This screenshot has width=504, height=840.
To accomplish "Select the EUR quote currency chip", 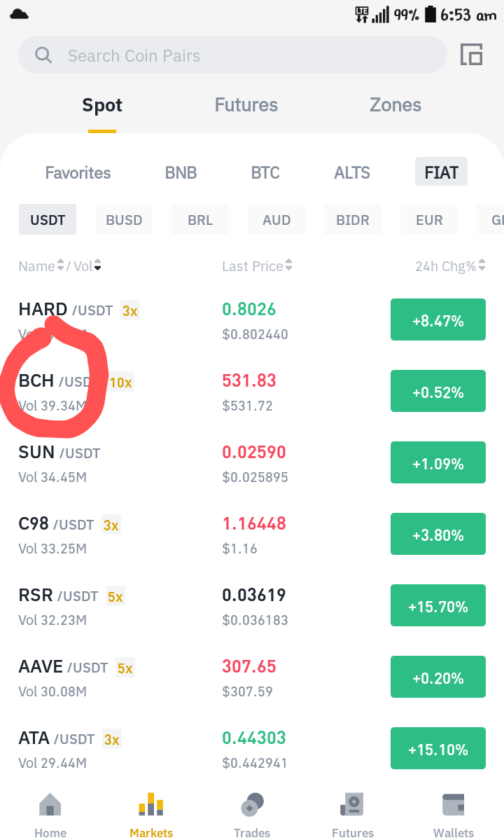I will [429, 220].
